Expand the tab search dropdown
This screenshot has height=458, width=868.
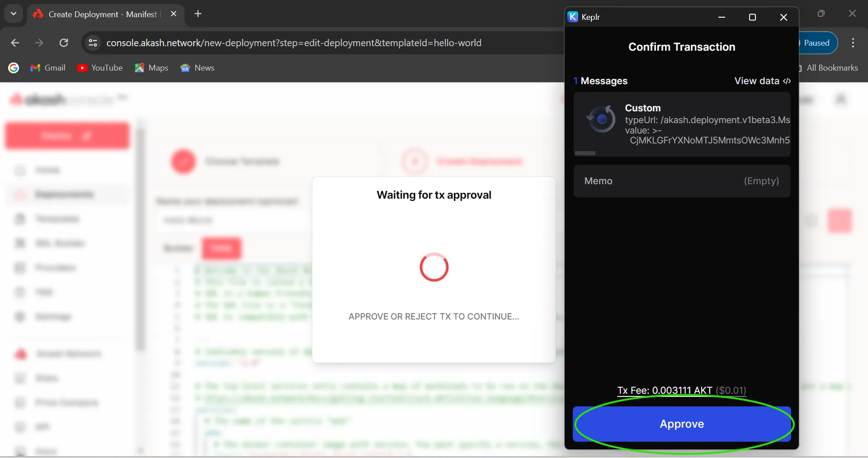pos(14,14)
